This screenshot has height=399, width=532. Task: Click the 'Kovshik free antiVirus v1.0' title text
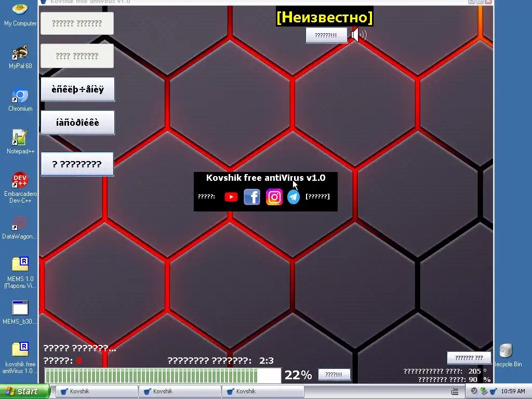pos(265,178)
